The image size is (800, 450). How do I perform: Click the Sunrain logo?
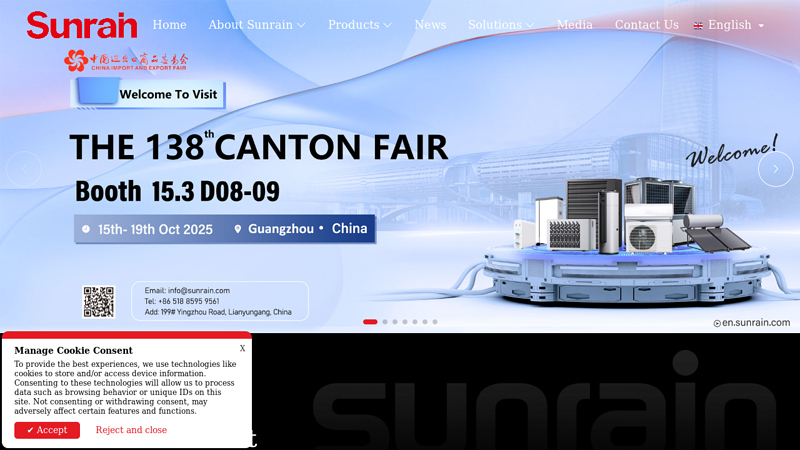82,26
